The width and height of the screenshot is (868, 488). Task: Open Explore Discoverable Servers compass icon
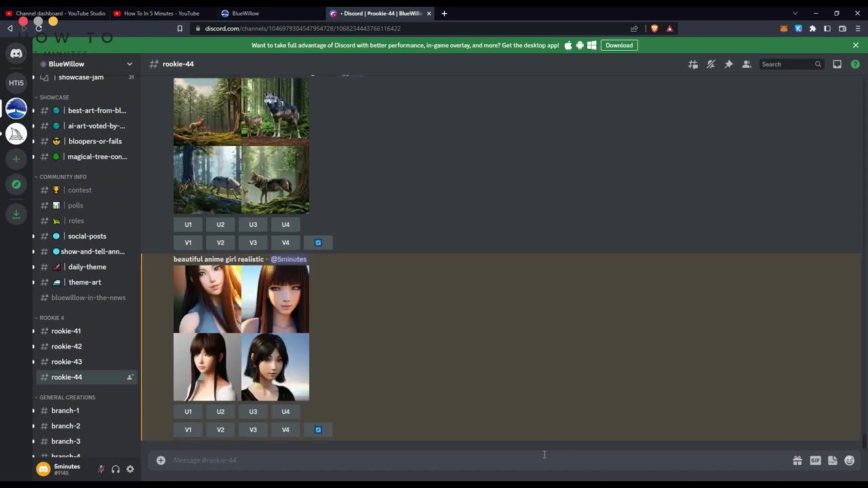click(16, 184)
